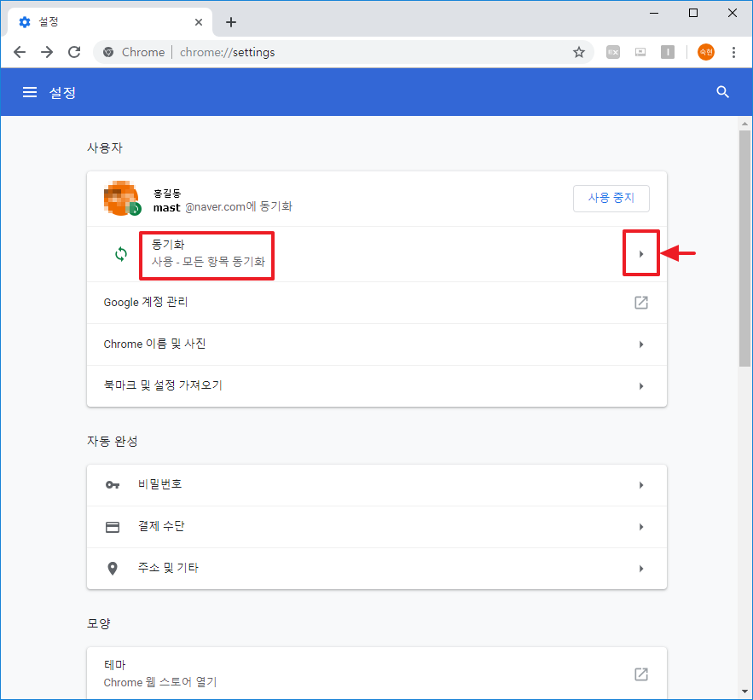Click the key icon beside 비밀번호
The height and width of the screenshot is (700, 753).
[x=113, y=485]
